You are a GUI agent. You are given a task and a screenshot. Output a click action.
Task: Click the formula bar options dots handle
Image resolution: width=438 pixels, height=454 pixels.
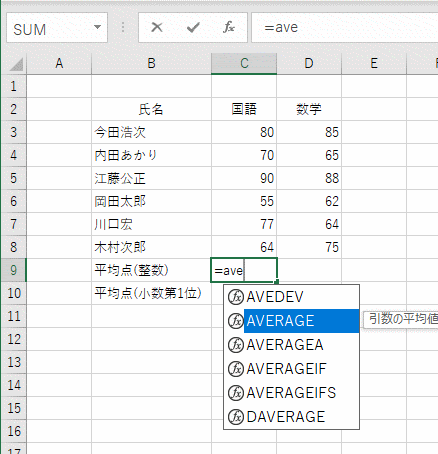123,27
